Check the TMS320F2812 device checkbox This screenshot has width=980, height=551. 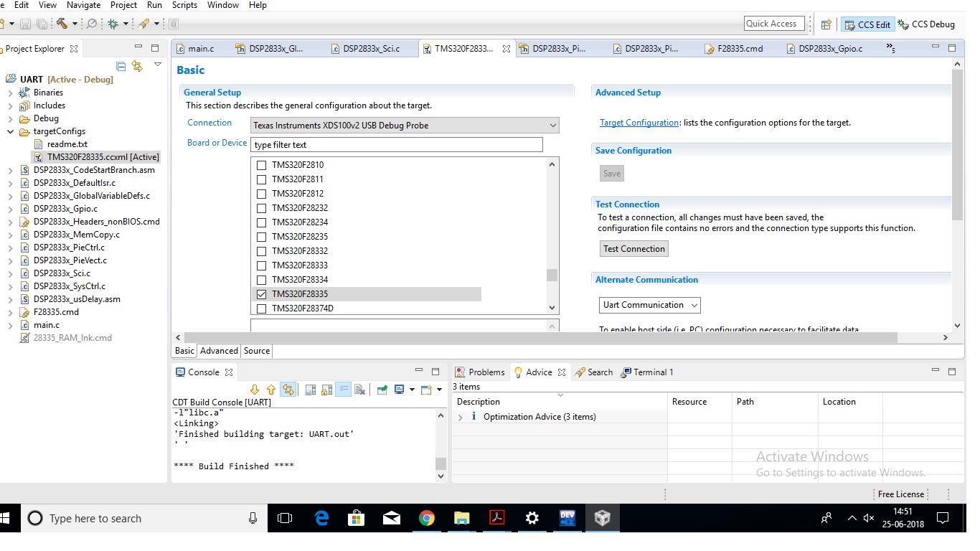coord(261,194)
